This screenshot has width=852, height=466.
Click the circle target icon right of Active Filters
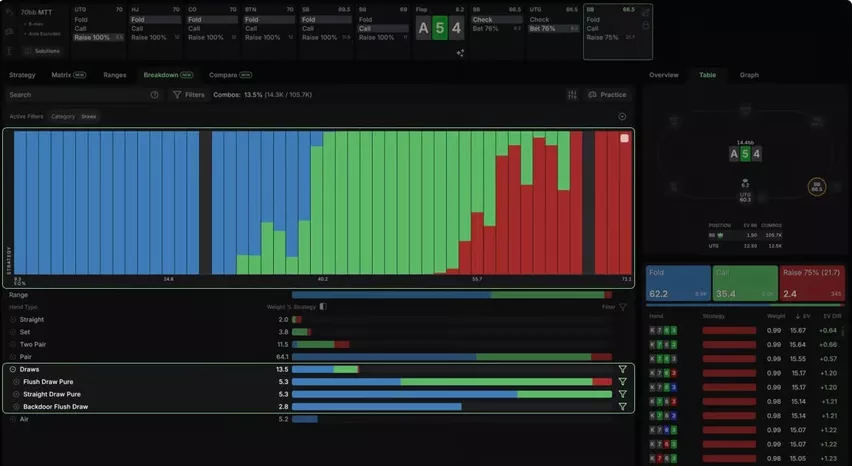[x=622, y=116]
